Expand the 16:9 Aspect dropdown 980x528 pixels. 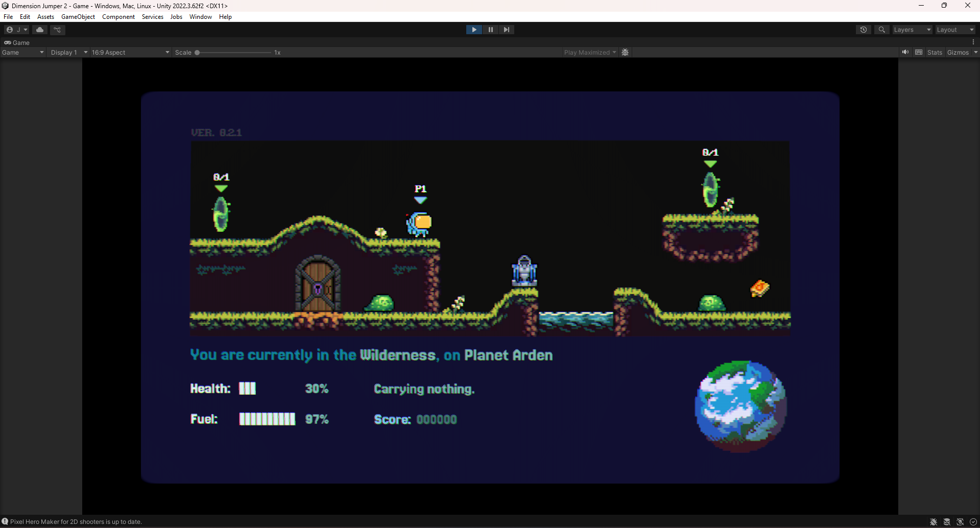[130, 52]
